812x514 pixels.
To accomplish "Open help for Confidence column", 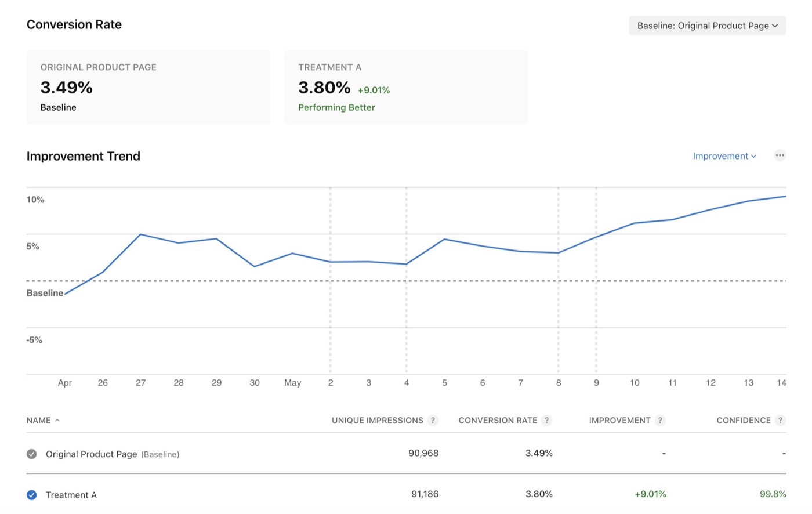I will pyautogui.click(x=781, y=421).
